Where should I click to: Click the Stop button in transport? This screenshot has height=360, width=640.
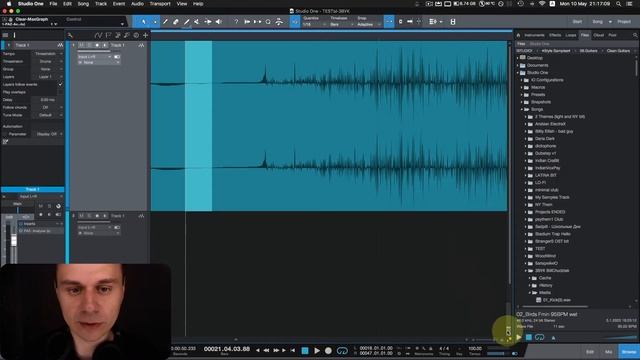[x=305, y=351]
